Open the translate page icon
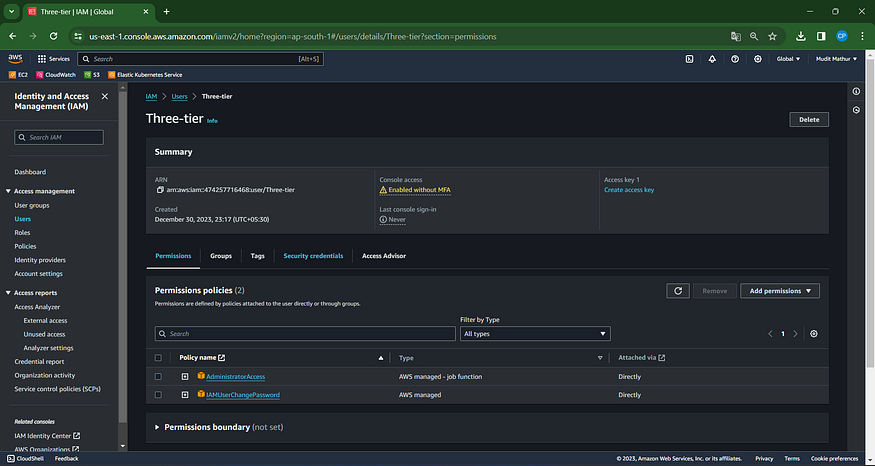This screenshot has height=466, width=875. click(735, 36)
